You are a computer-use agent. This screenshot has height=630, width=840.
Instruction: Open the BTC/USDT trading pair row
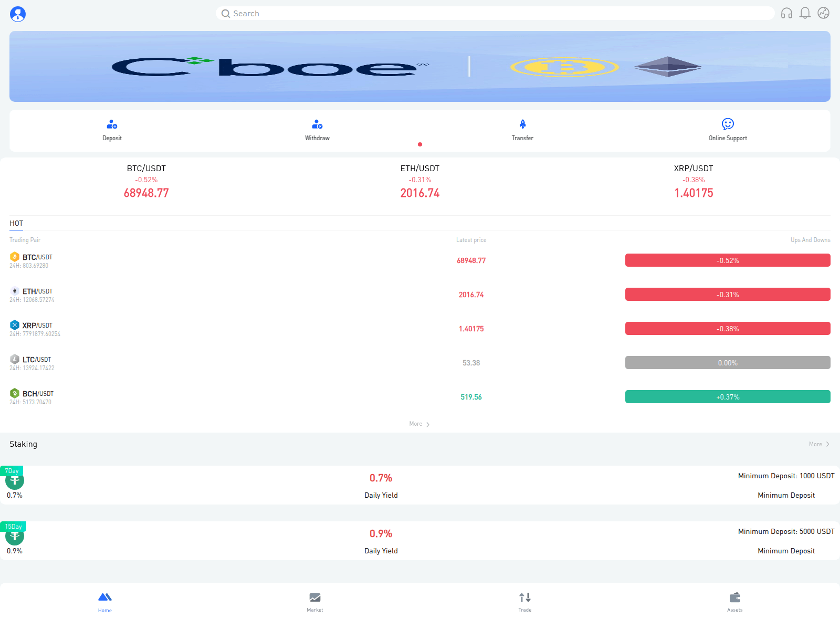420,261
